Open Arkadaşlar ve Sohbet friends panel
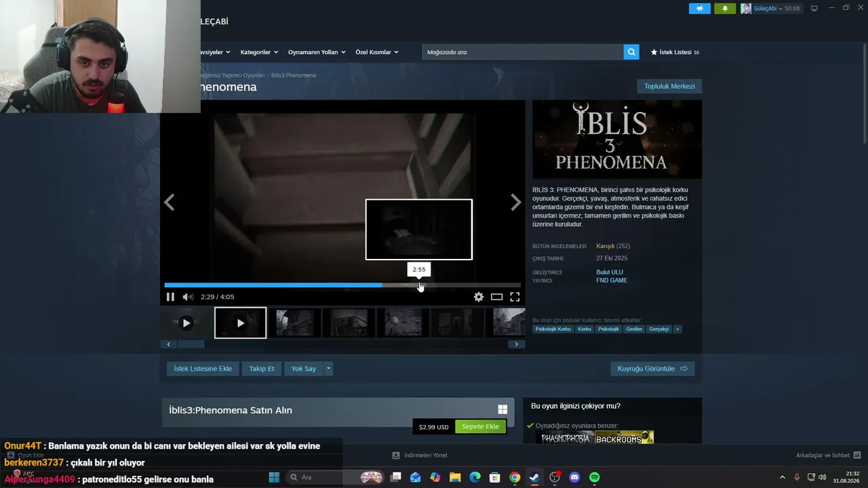 click(x=828, y=455)
